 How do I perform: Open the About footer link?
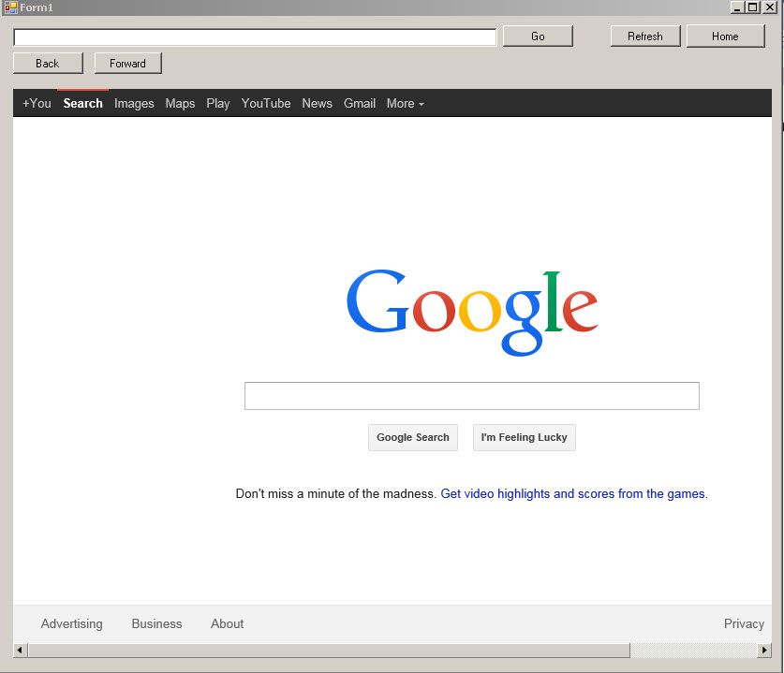(x=227, y=623)
